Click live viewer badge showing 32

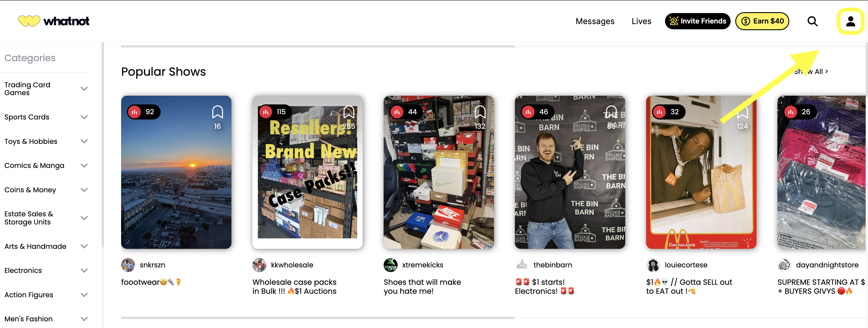click(668, 112)
